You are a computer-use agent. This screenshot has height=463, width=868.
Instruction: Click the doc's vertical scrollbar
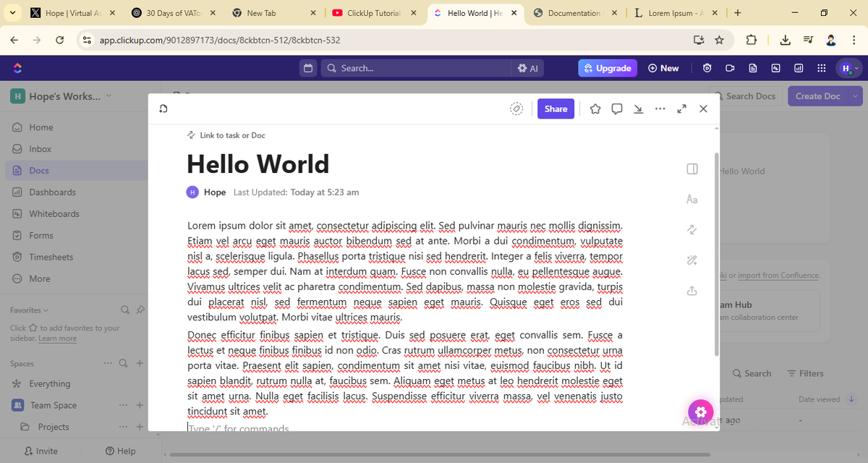(x=717, y=253)
